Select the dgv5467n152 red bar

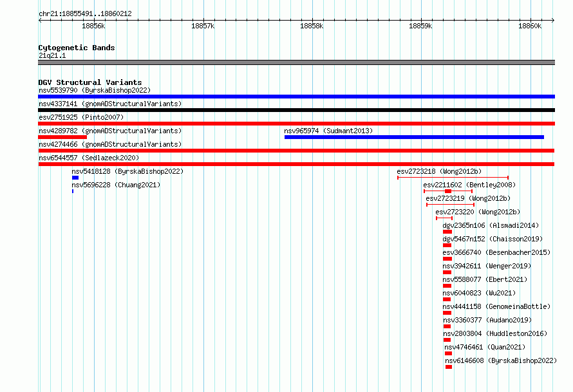(447, 245)
